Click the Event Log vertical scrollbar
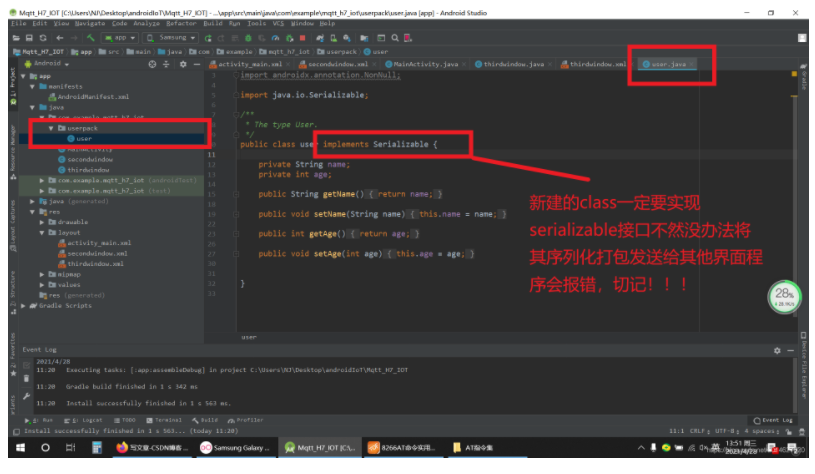815x474 pixels. (x=796, y=385)
